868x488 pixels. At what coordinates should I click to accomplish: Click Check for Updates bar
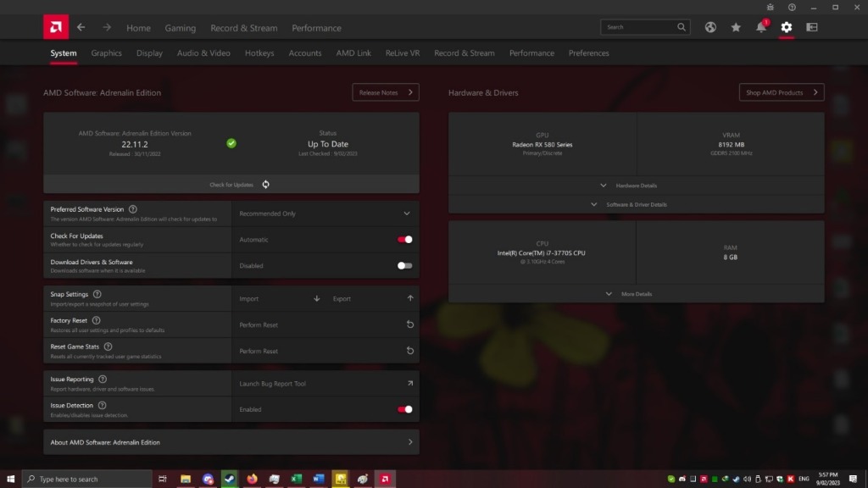(x=231, y=184)
